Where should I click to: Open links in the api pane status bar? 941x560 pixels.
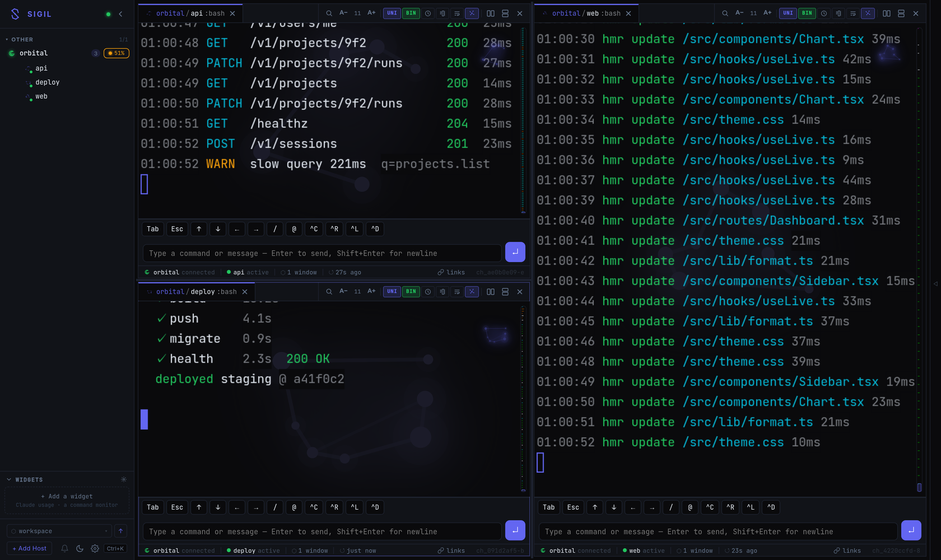(451, 273)
